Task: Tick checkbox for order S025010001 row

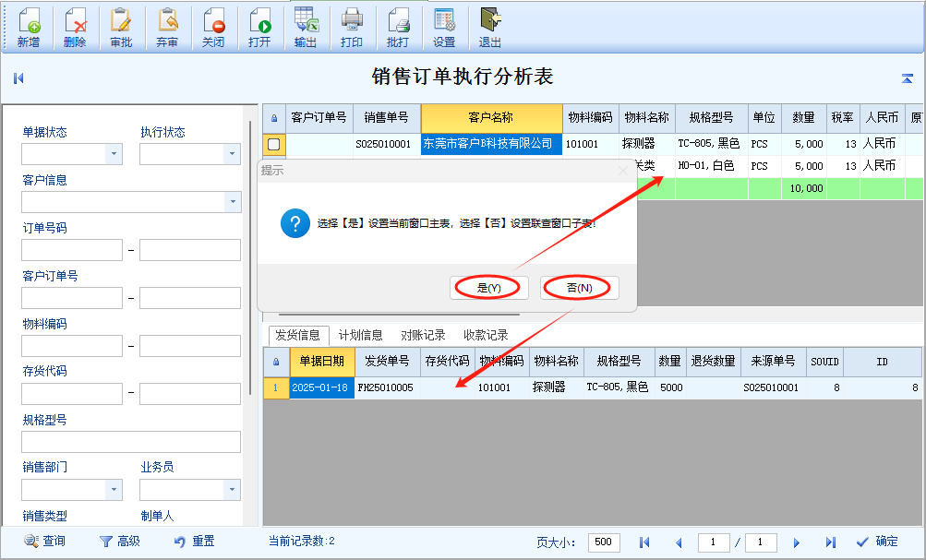Action: pyautogui.click(x=274, y=143)
